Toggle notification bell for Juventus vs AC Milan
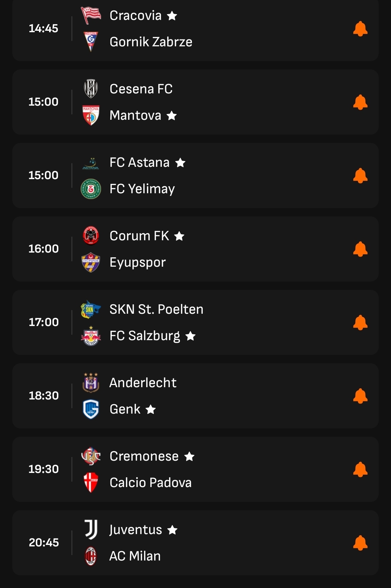This screenshot has height=588, width=391. (x=360, y=543)
